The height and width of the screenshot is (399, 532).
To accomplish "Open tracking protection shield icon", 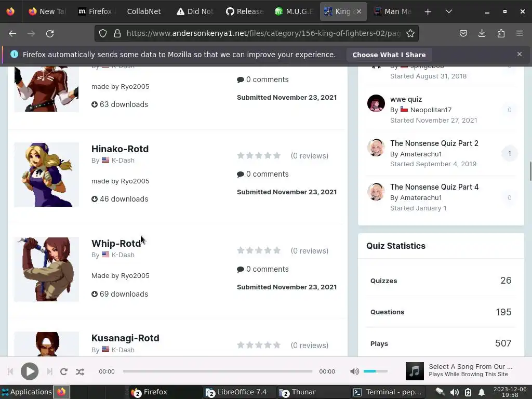I will [x=103, y=33].
